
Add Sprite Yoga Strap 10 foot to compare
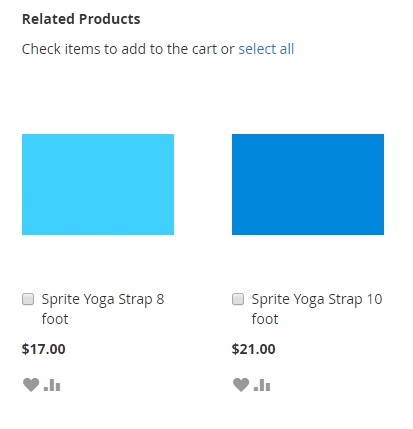click(x=262, y=385)
